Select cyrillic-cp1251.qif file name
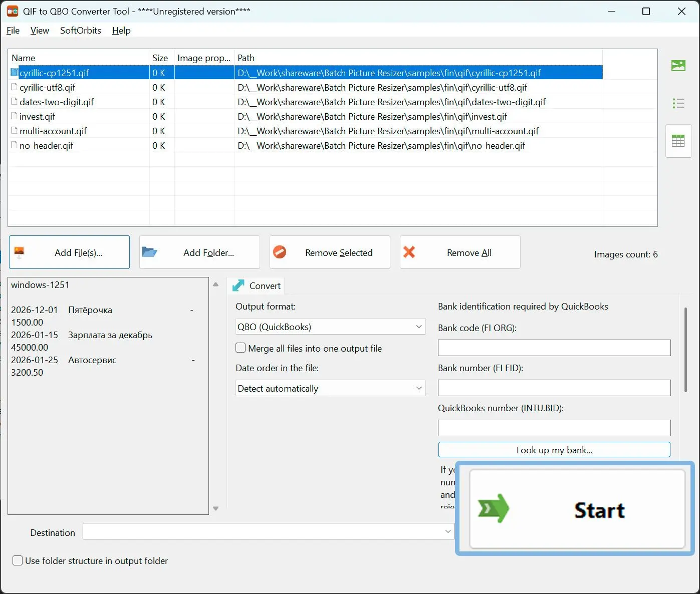The width and height of the screenshot is (700, 594). (54, 73)
